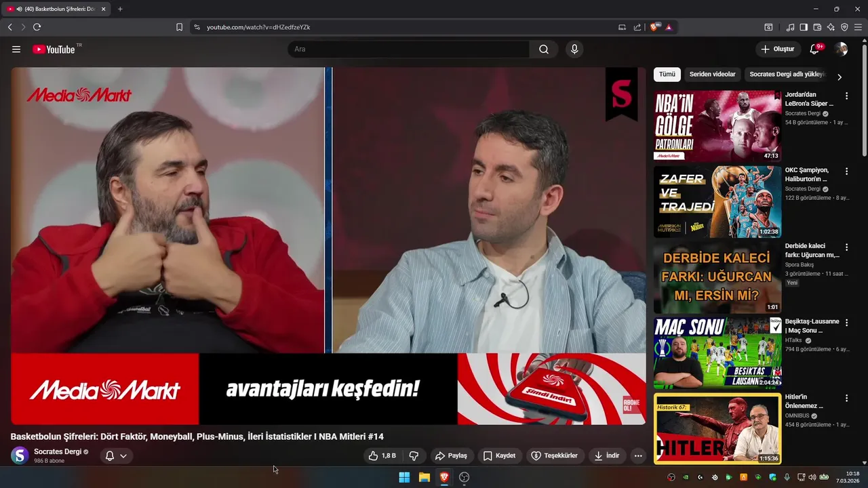Viewport: 868px width, 488px height.
Task: Open Brave Rewards triangle icon
Action: pos(669,27)
